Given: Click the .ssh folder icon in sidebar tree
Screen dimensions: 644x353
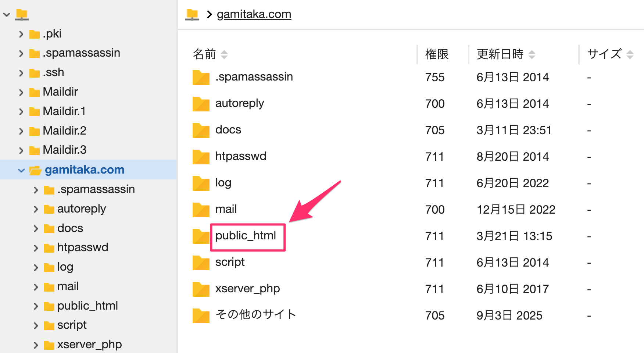Looking at the screenshot, I should (x=34, y=73).
